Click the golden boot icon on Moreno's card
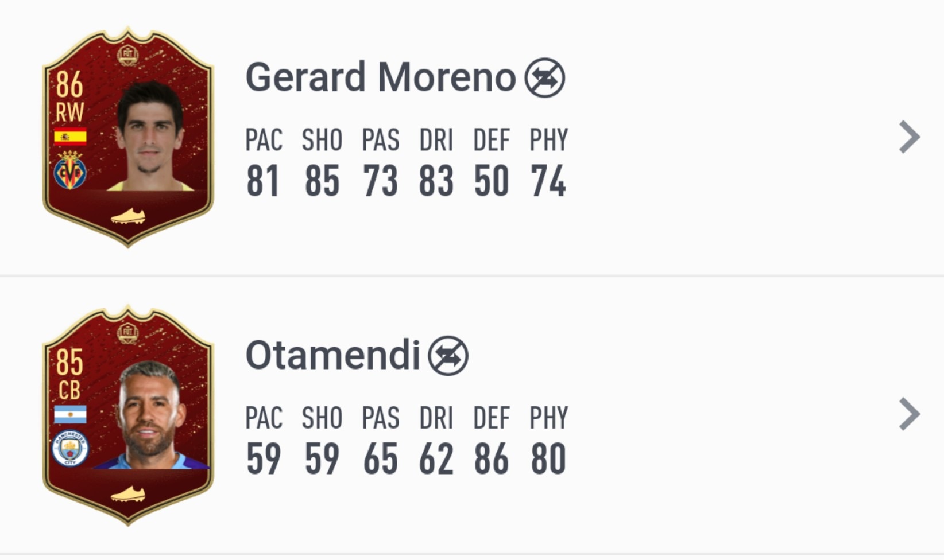Screen dimensions: 944x560 [127, 216]
